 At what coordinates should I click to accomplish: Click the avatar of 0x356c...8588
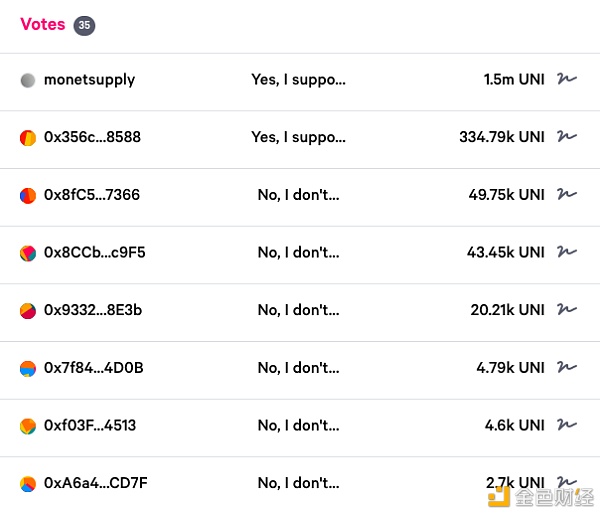28,138
